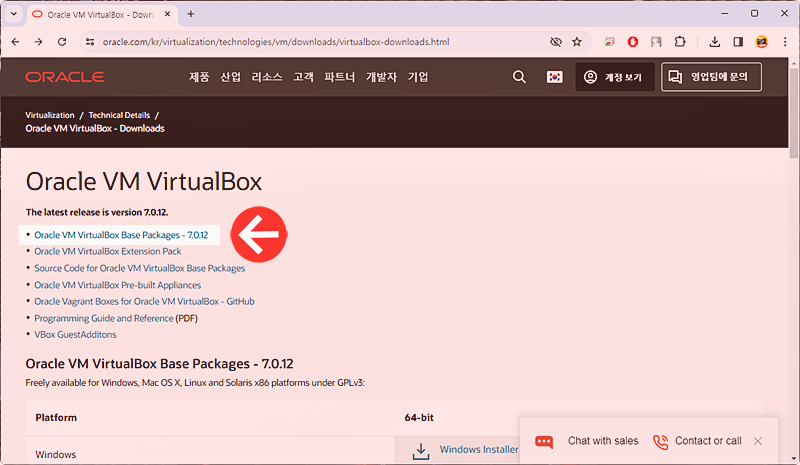The width and height of the screenshot is (800, 465).
Task: Go forward in browser history
Action: pos(38,42)
